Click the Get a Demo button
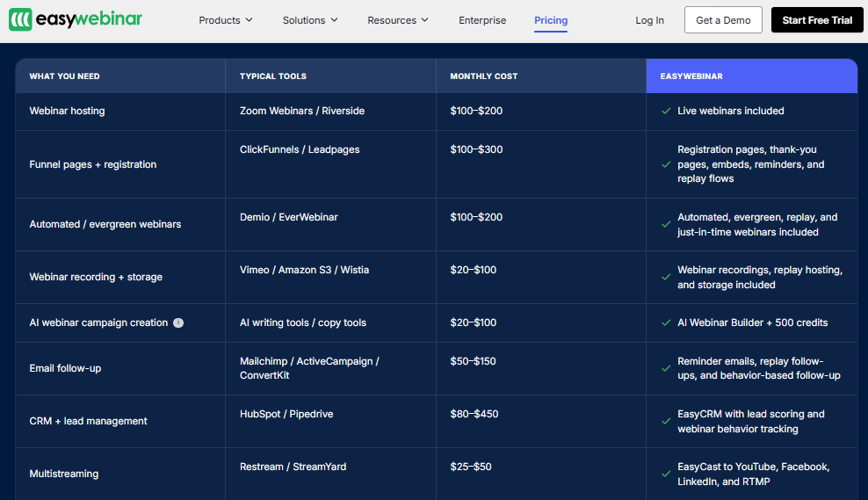868x500 pixels. point(723,20)
